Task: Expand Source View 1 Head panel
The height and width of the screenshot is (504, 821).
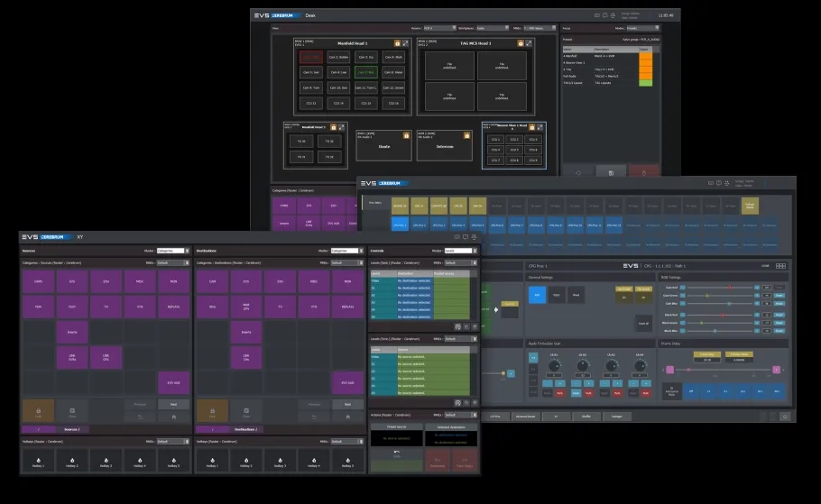Action: [540, 127]
